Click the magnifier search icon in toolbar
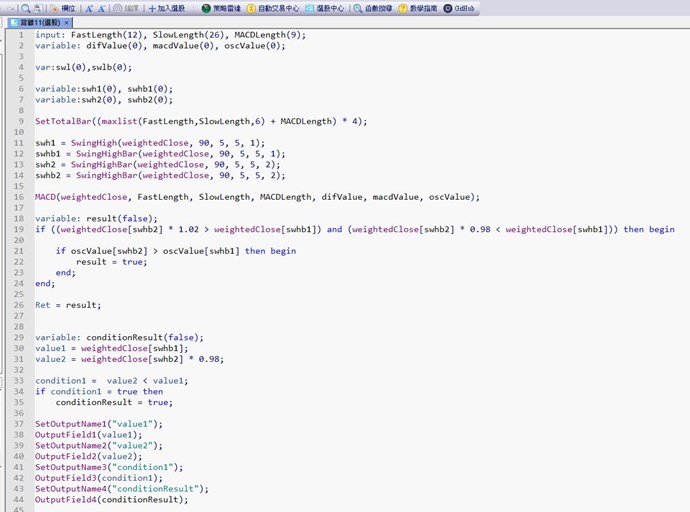 pyautogui.click(x=25, y=8)
